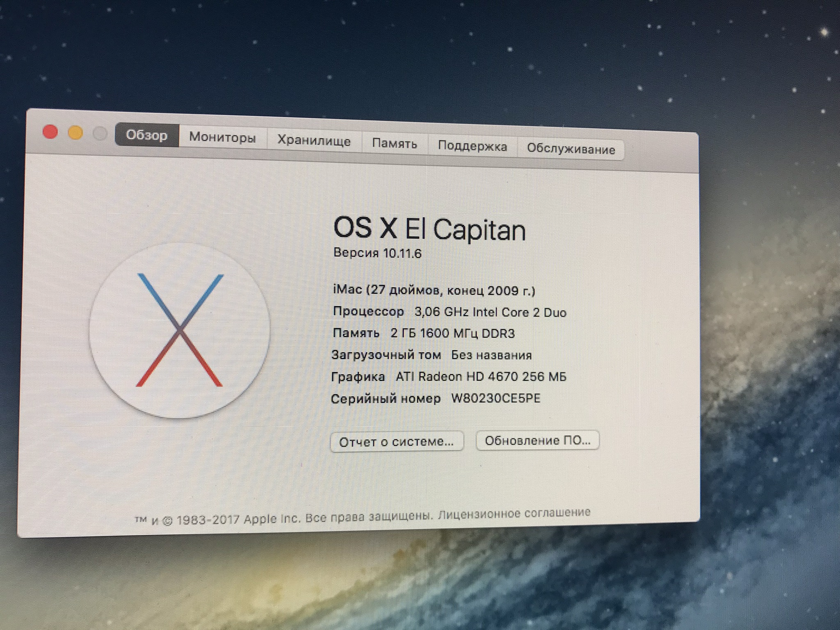This screenshot has height=630, width=840.
Task: Close the window with the red button
Action: click(x=50, y=132)
